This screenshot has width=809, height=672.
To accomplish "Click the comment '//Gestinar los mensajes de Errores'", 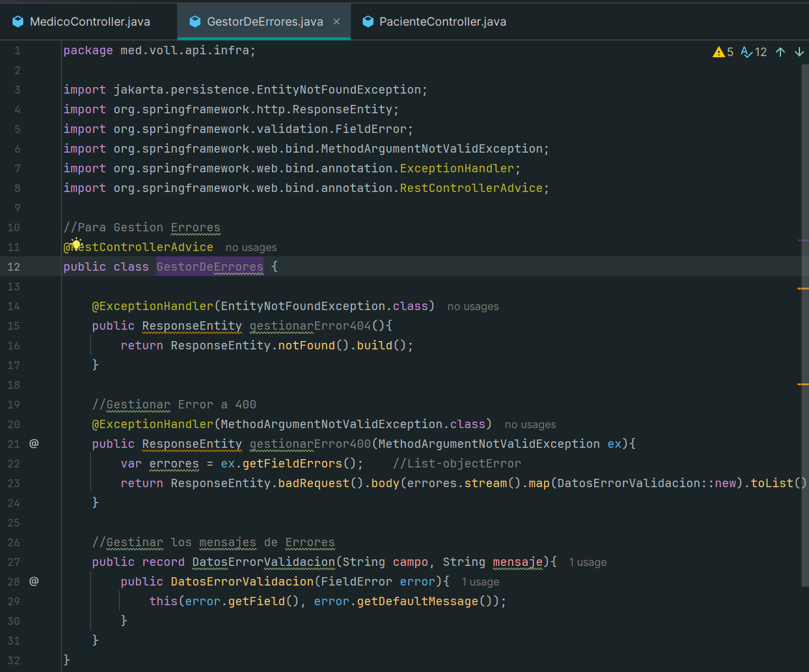I will (214, 542).
